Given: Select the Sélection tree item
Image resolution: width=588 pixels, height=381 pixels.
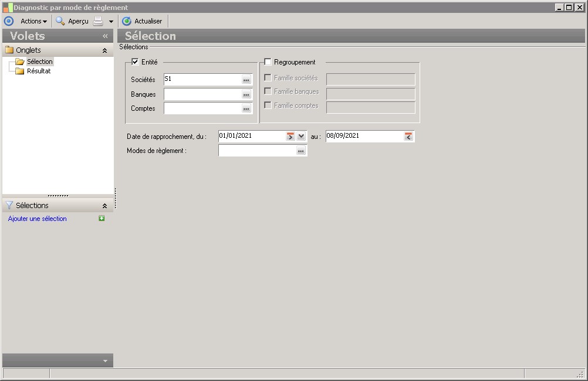Looking at the screenshot, I should 40,62.
